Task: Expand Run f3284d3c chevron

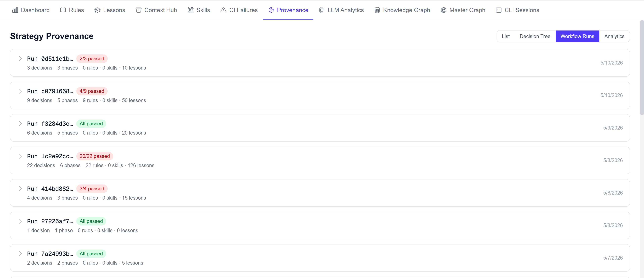Action: [x=20, y=124]
